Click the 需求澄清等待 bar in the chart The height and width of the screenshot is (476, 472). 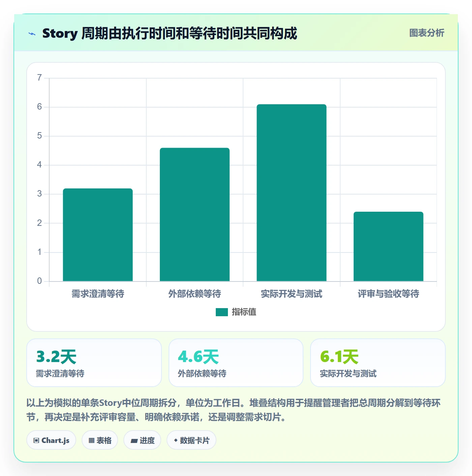98,235
